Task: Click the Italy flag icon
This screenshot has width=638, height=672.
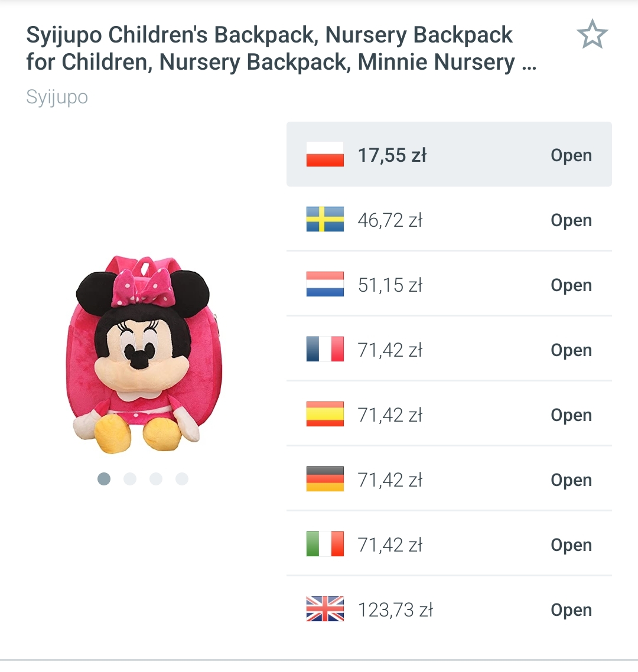Action: [325, 544]
